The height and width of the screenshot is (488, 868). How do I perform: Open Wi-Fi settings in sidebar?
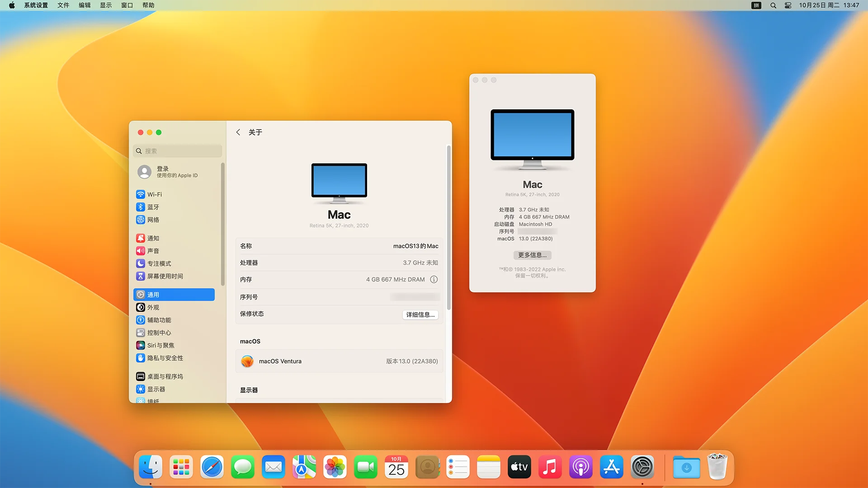point(154,194)
